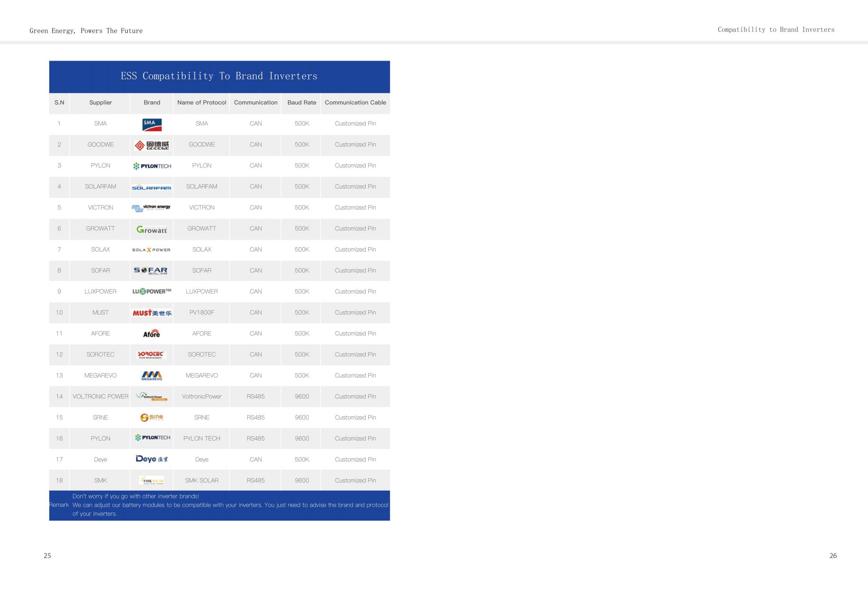
Task: Click the Afore brand logo
Action: [152, 333]
